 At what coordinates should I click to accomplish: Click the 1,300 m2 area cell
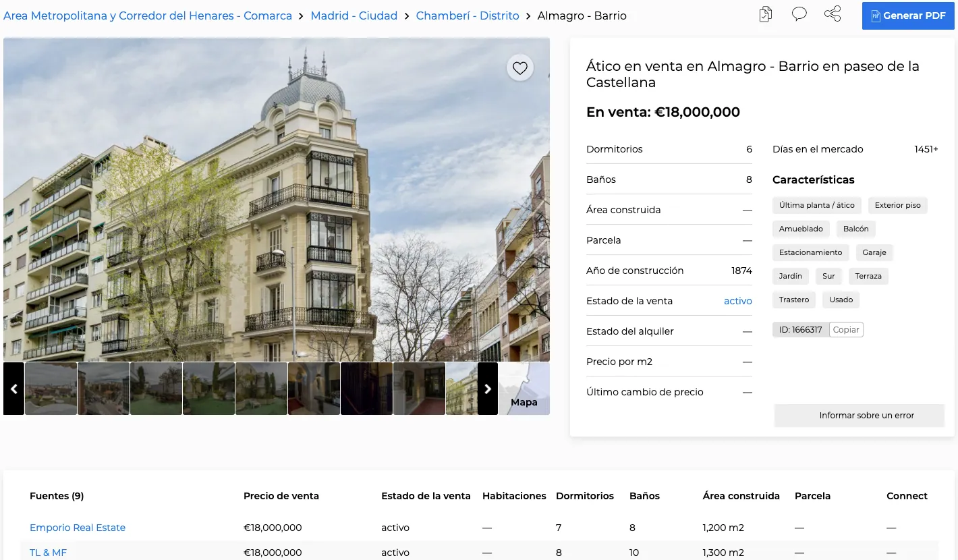[723, 553]
